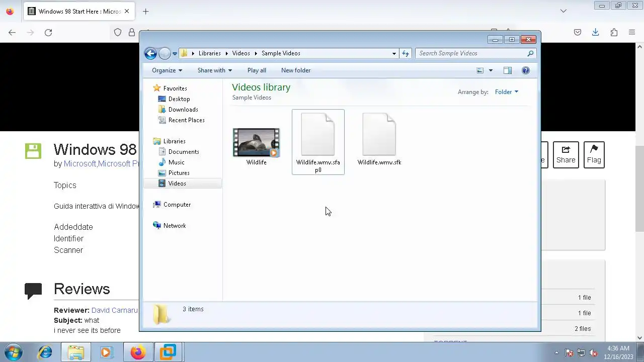List all Firefox tabs

563,11
